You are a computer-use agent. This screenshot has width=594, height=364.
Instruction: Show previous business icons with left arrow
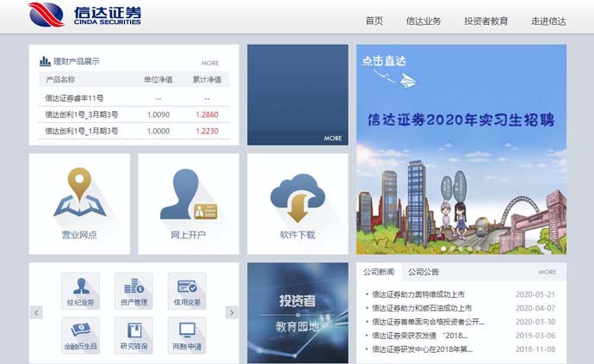click(36, 312)
